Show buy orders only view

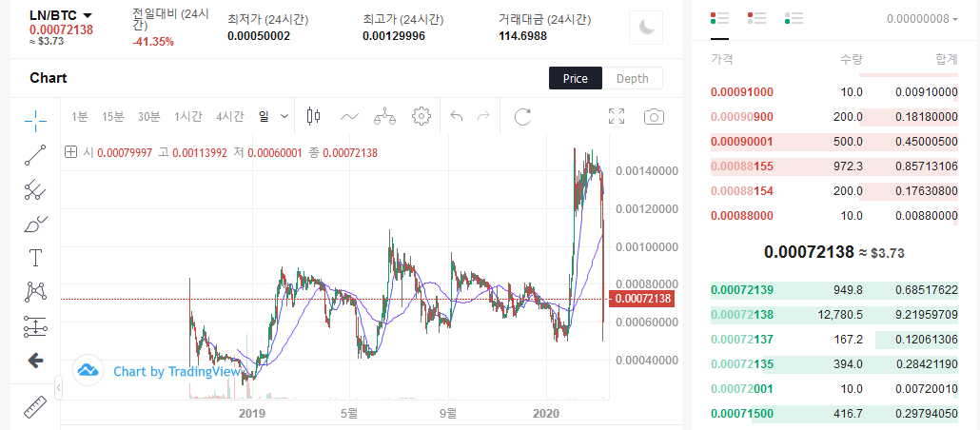click(794, 18)
